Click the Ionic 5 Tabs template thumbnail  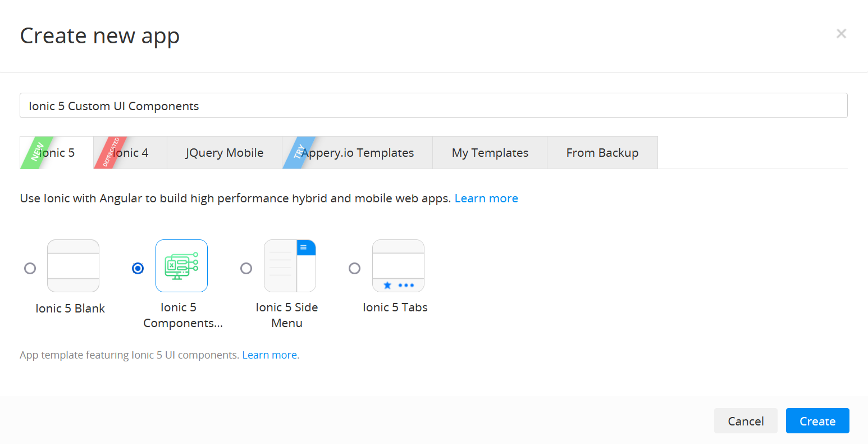398,266
